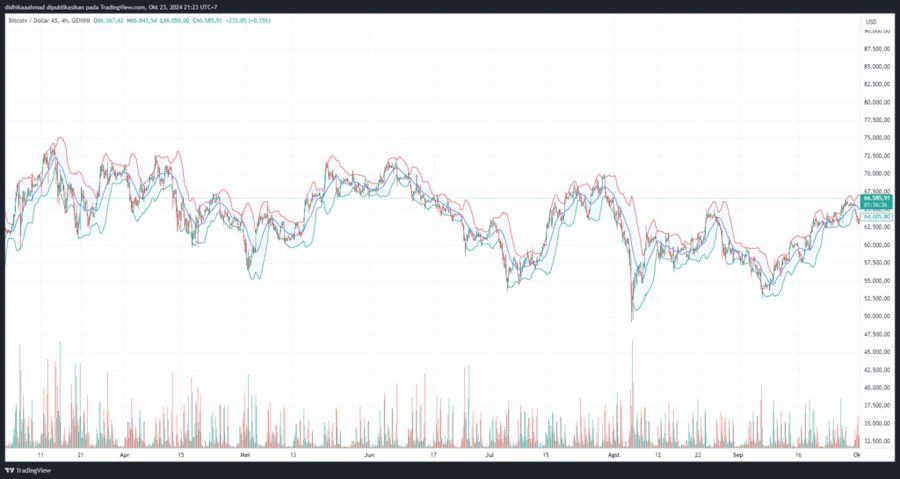Click the TradingView logo at the bottom

(x=28, y=470)
